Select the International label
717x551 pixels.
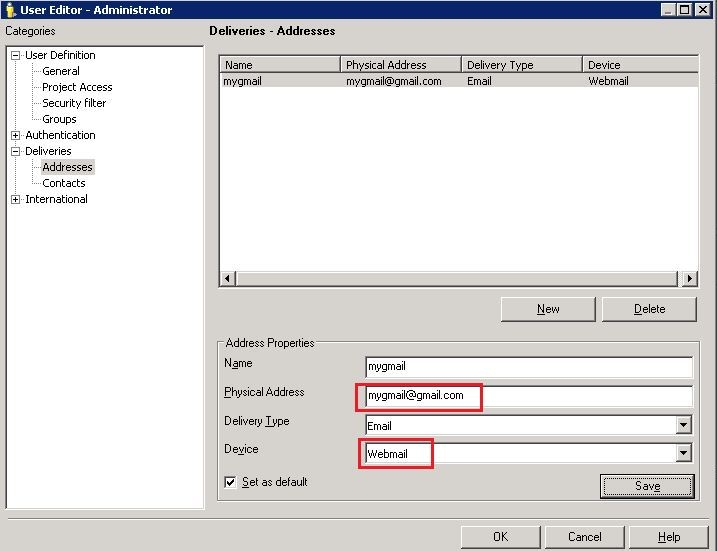click(56, 199)
